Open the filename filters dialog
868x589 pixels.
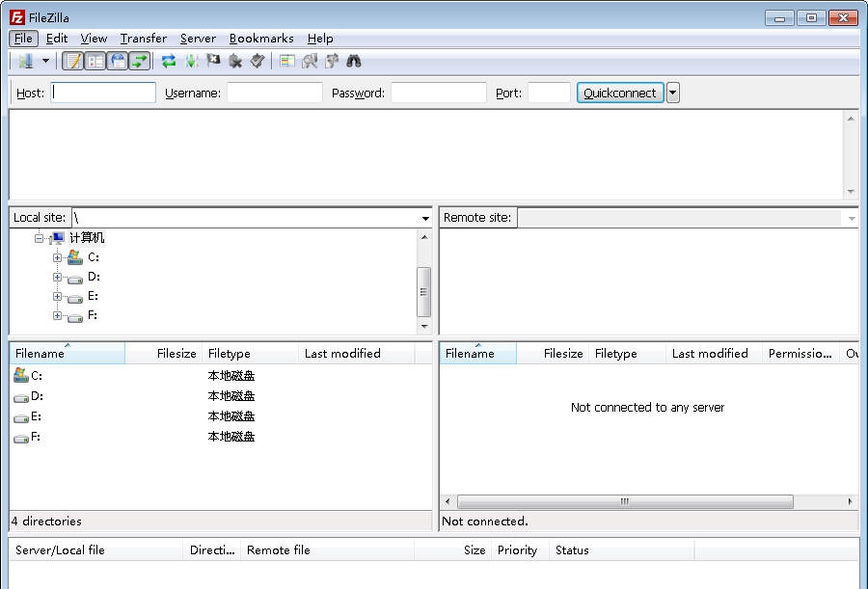312,60
